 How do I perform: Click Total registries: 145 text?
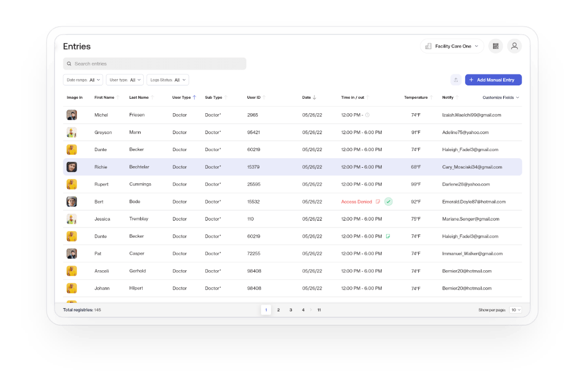pos(82,310)
